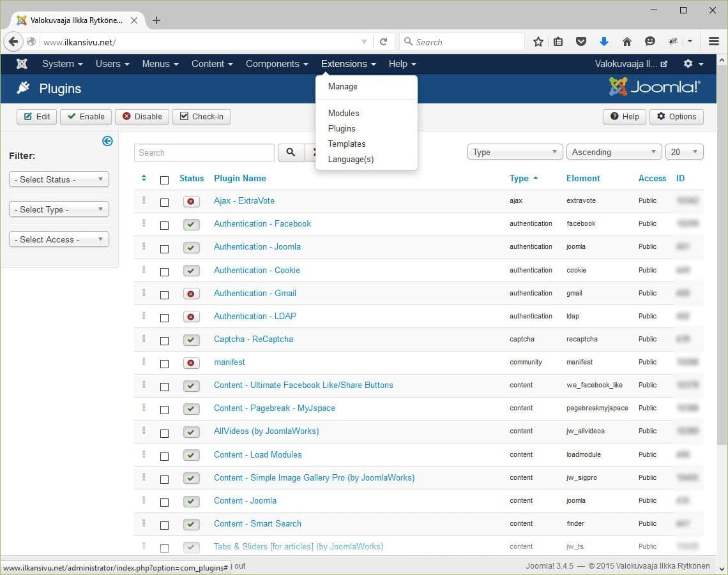Open the chat smiley icon in toolbar

point(650,41)
